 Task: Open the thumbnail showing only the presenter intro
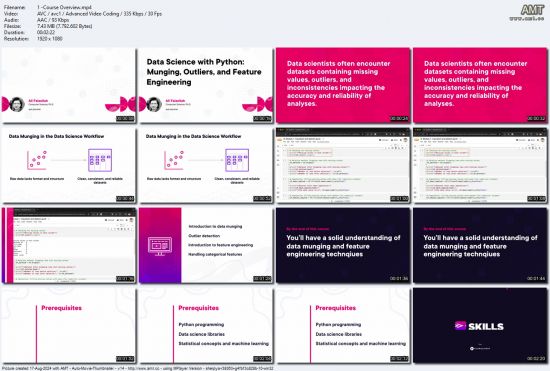69,85
